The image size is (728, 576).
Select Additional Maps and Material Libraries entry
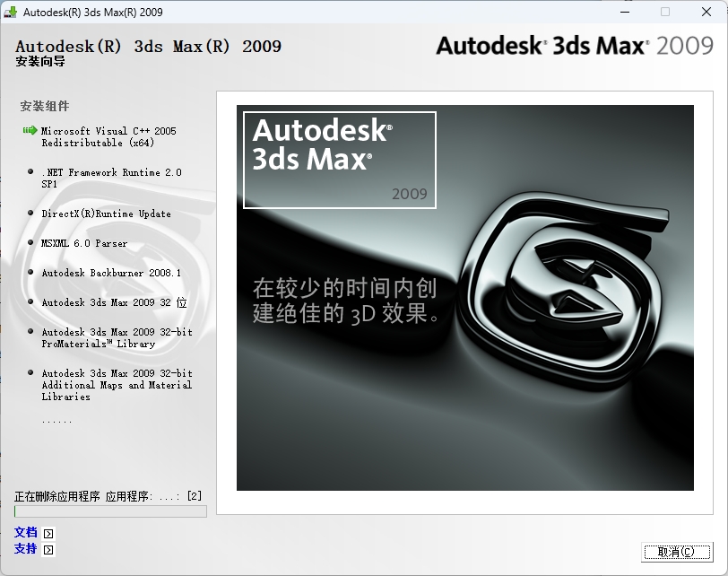(117, 384)
